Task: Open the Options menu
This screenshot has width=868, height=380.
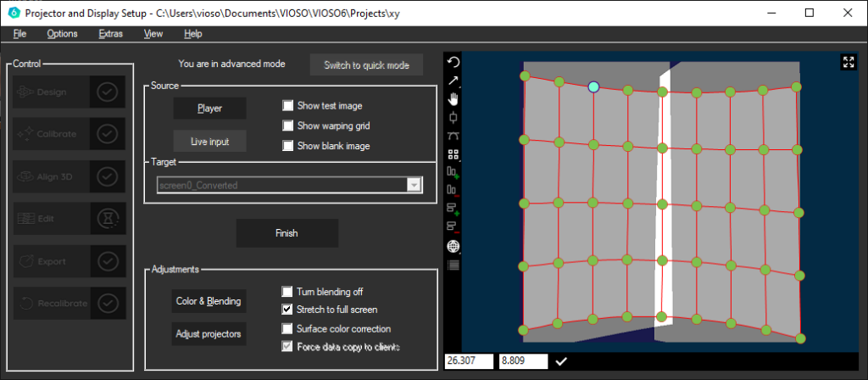Action: (62, 34)
